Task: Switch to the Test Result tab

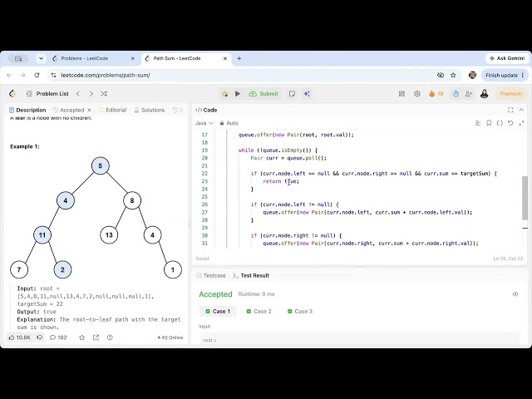Action: pos(251,275)
